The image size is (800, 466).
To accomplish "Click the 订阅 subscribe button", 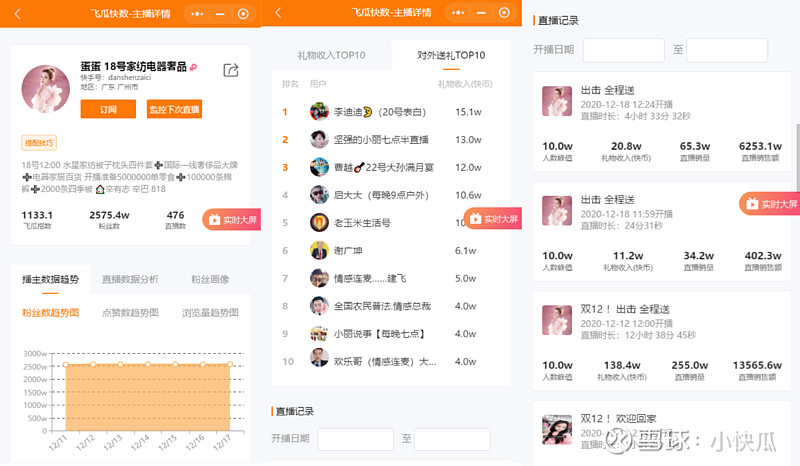I will [x=108, y=109].
